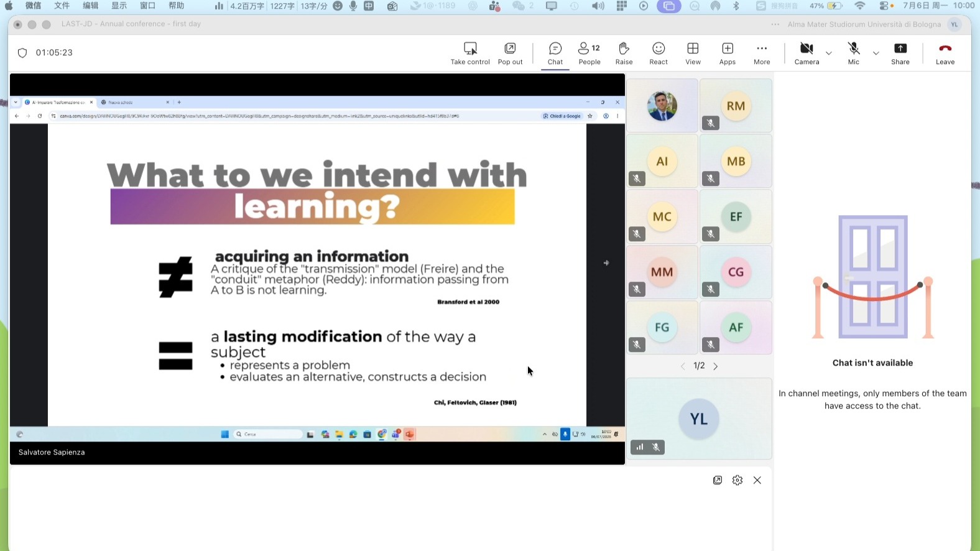Click the Salvatore Sapienza presenter name label

52,452
